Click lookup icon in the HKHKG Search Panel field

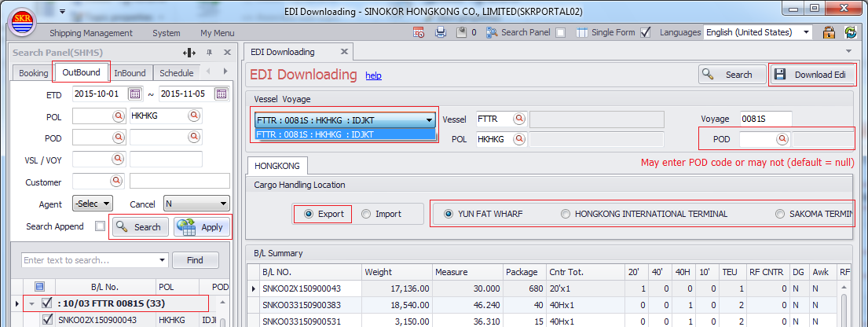pos(194,116)
